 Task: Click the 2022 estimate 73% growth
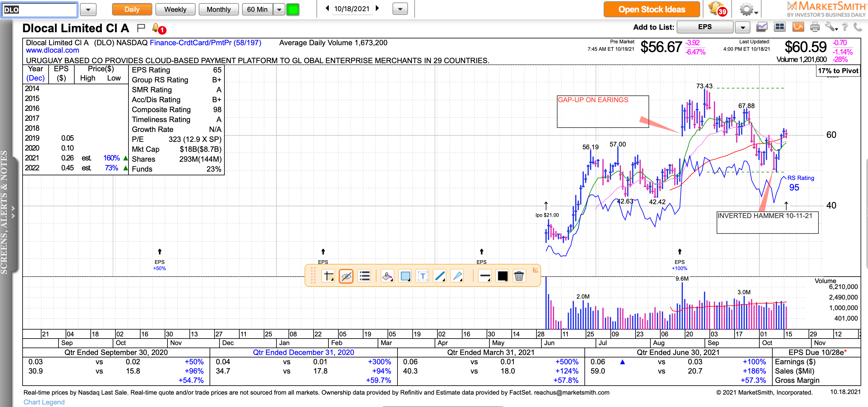coord(111,168)
